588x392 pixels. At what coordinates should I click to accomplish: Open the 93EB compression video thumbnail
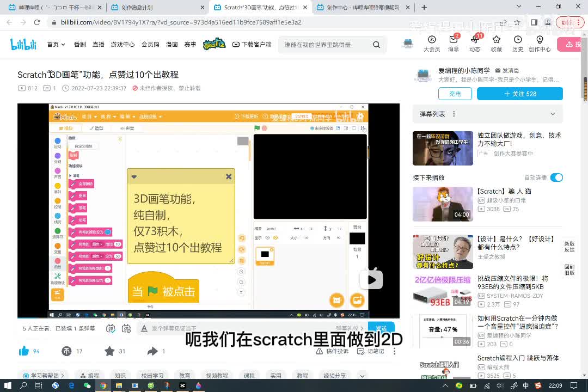coord(443,291)
